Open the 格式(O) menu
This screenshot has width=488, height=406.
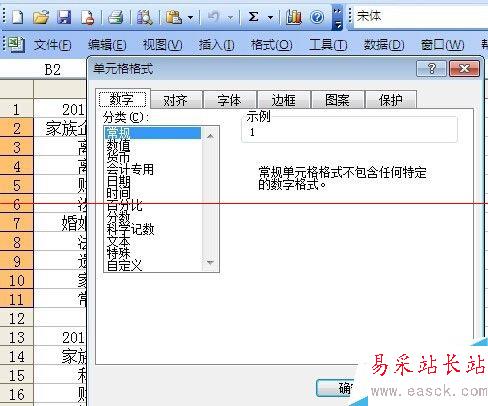271,45
